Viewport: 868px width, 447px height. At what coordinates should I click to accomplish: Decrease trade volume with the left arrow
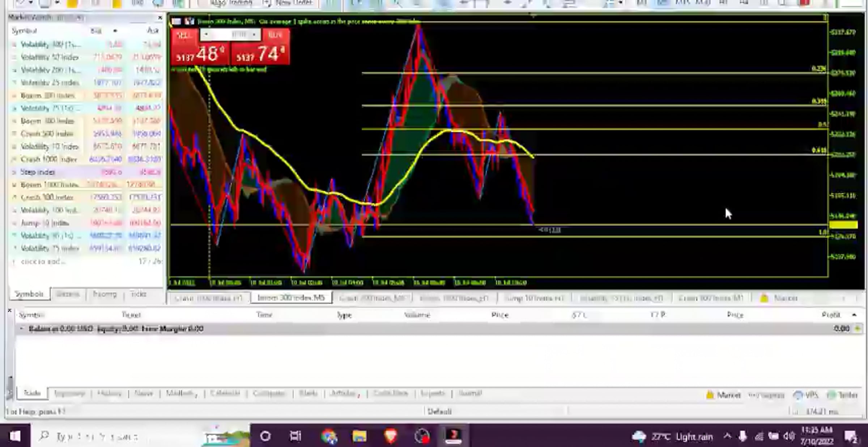206,35
